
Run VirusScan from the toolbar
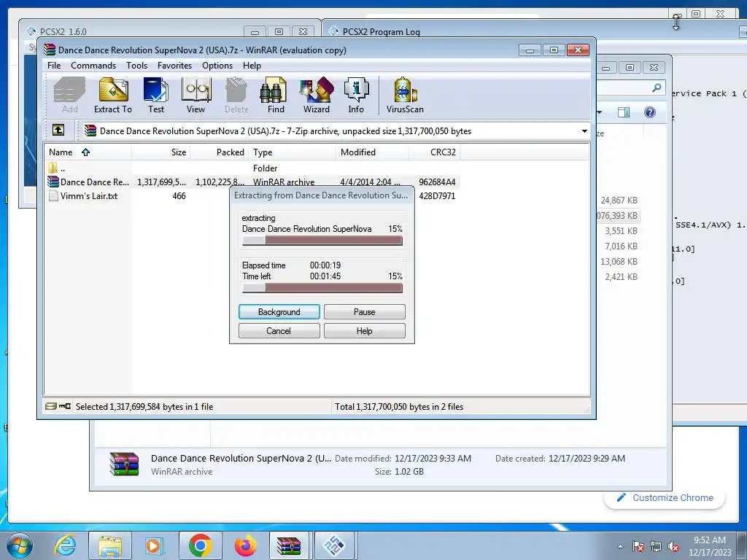tap(405, 96)
